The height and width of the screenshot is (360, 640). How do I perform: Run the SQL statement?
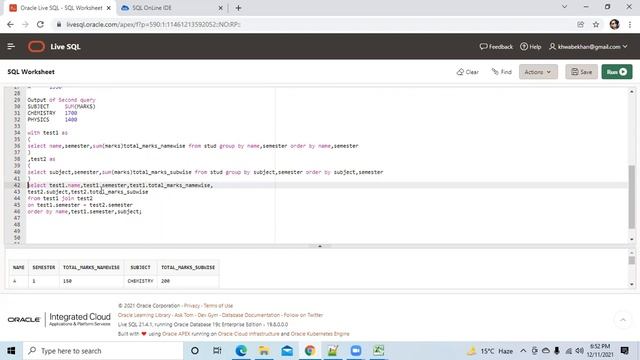point(617,72)
